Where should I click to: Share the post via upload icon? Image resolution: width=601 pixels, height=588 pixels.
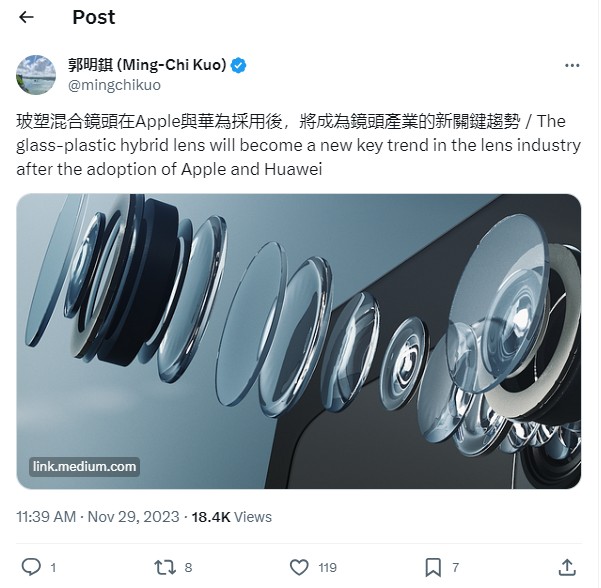click(567, 567)
